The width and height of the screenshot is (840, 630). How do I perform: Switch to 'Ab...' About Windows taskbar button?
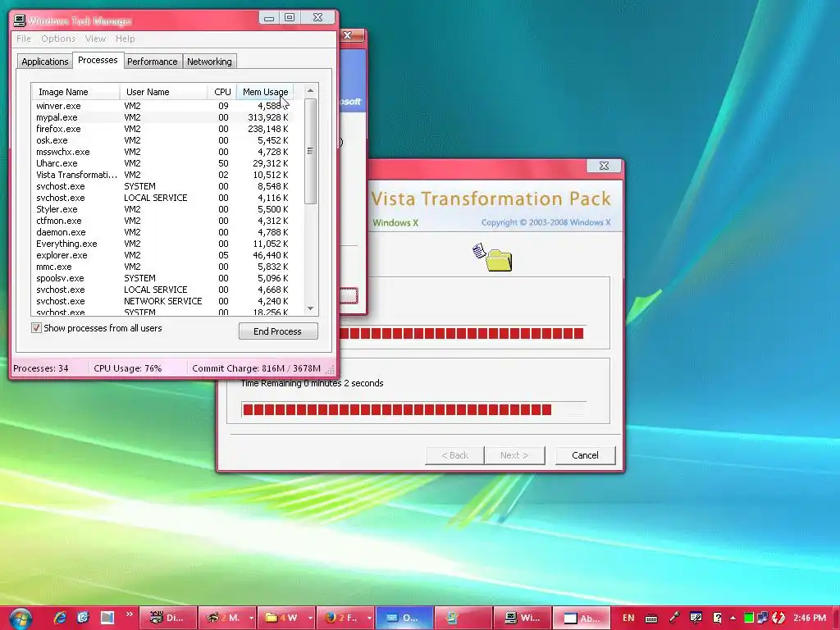(581, 618)
